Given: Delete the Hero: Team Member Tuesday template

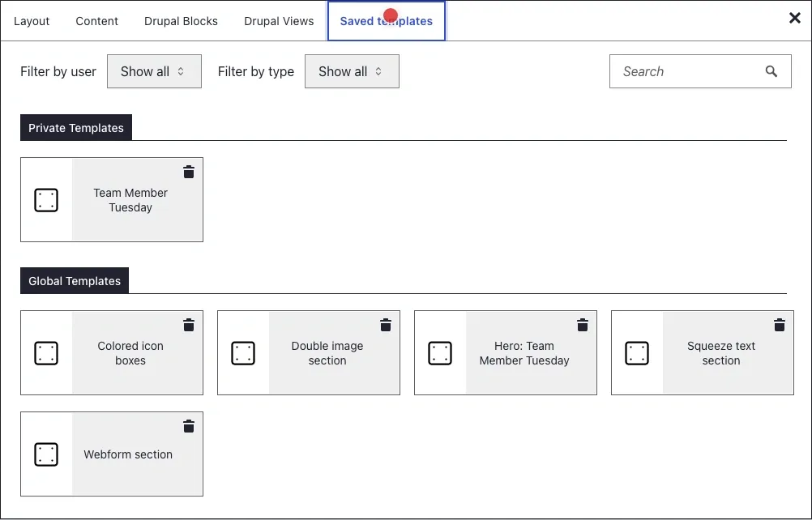Looking at the screenshot, I should point(582,325).
